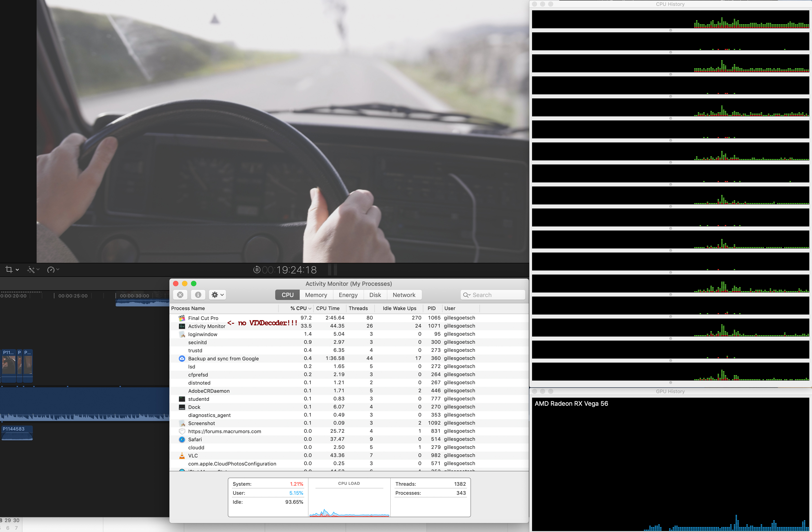Sort by the Process Name column header
The height and width of the screenshot is (532, 812).
[188, 308]
